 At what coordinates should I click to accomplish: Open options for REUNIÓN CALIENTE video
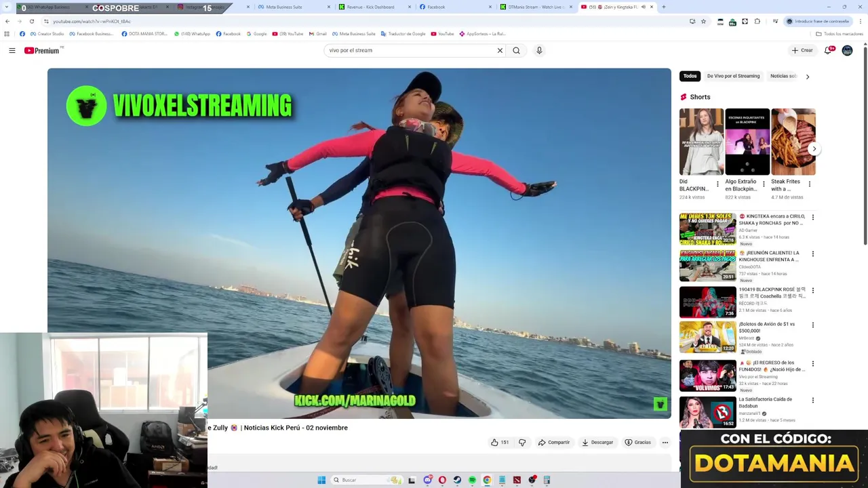coord(812,254)
